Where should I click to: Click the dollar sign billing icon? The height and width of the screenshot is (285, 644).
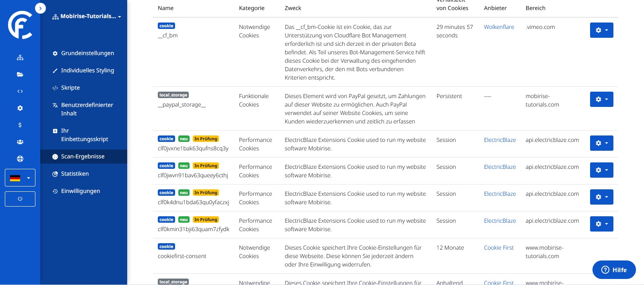coord(20,125)
